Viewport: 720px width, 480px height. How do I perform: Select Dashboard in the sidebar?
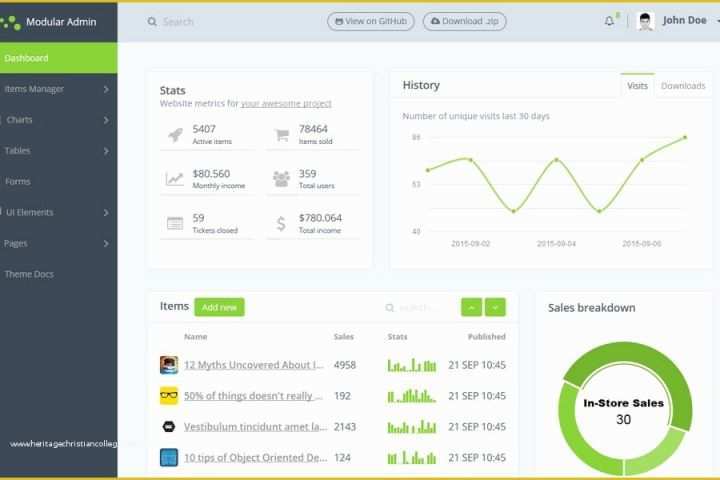[x=58, y=58]
